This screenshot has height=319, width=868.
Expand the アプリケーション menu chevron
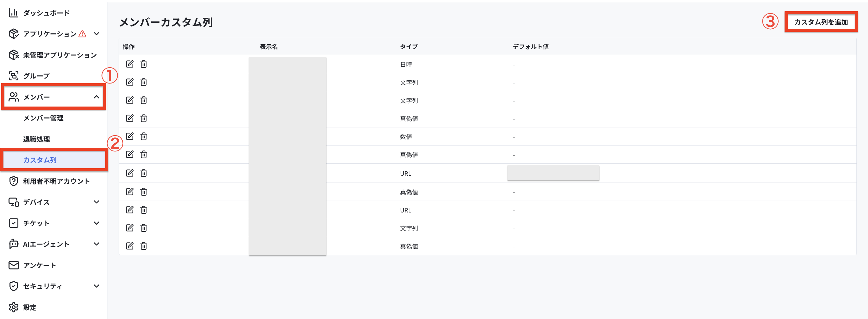pos(97,34)
